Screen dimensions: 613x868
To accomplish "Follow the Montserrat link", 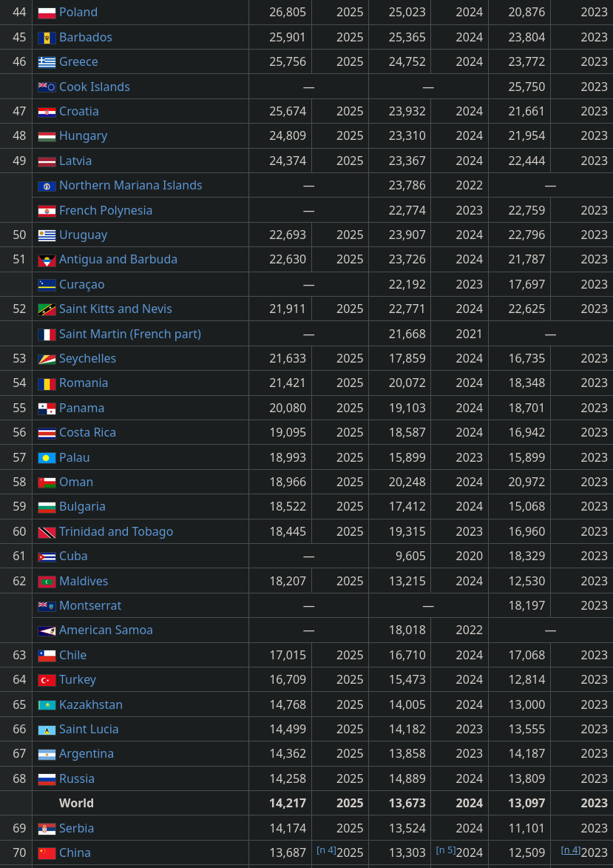I will click(x=90, y=605).
